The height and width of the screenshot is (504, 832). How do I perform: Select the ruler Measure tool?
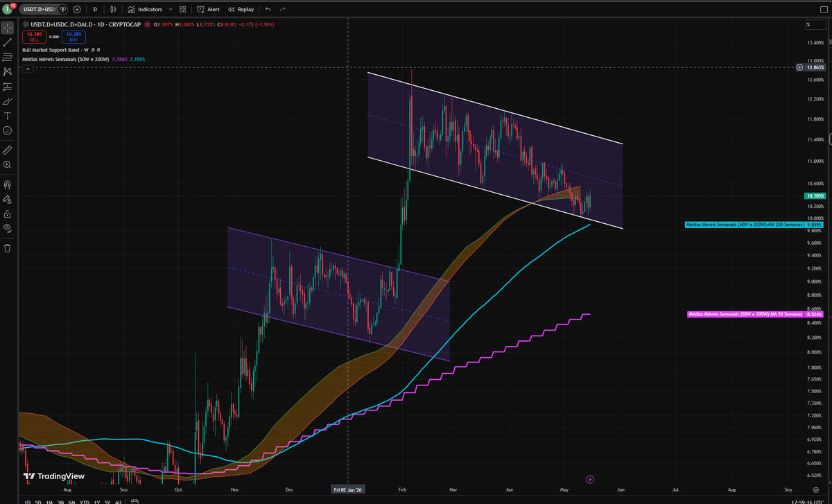(7, 149)
